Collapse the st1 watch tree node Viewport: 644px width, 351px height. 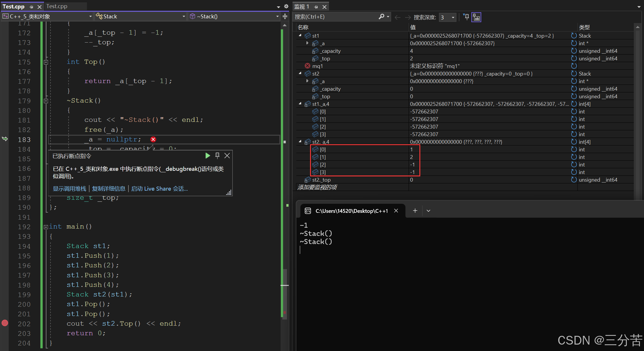pyautogui.click(x=300, y=35)
